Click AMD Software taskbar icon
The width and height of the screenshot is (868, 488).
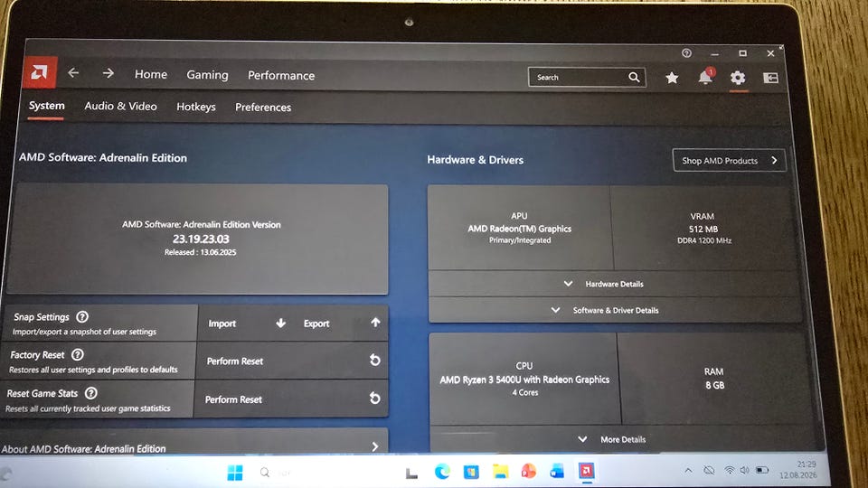(586, 471)
